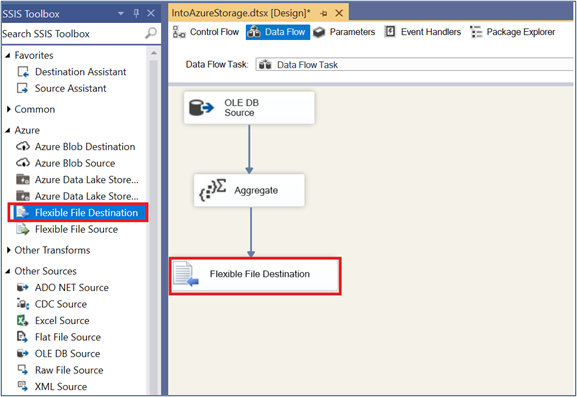The width and height of the screenshot is (577, 397).
Task: Click the Aggregate sigma icon on canvas
Action: [213, 190]
